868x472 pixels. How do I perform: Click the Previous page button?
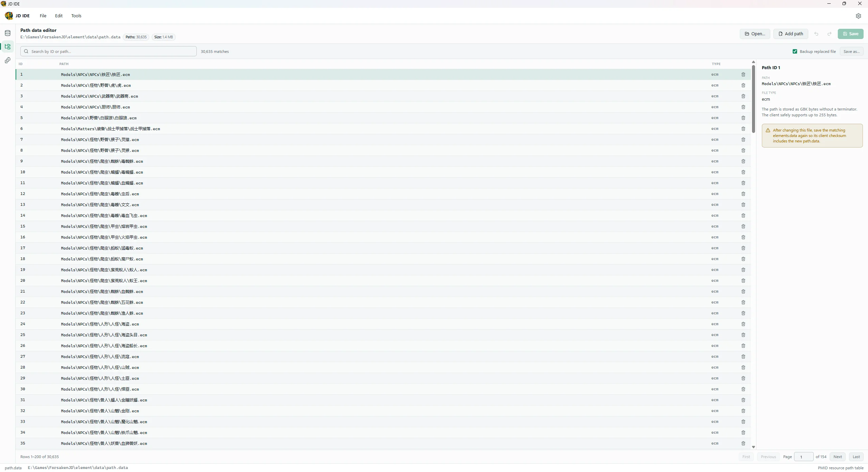(x=768, y=457)
